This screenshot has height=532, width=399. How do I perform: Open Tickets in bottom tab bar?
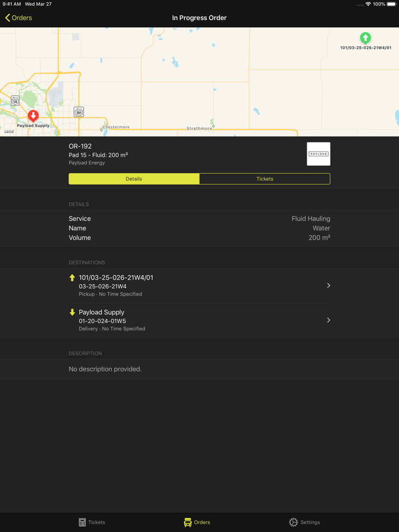[92, 522]
